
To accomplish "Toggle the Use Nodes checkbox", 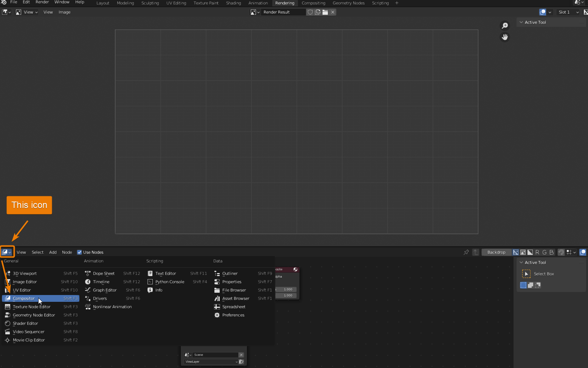I will coord(79,252).
